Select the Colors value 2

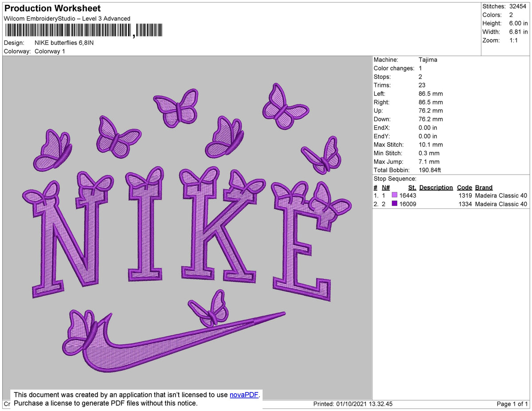pos(511,15)
